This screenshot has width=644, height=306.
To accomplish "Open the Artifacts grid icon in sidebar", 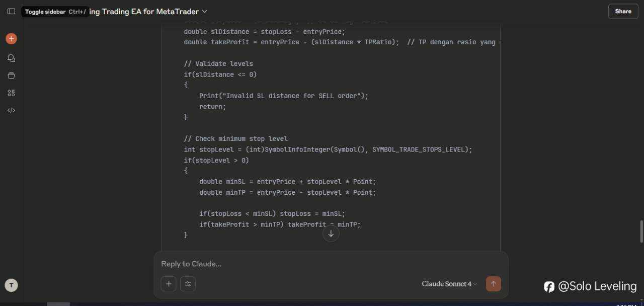I will (11, 93).
